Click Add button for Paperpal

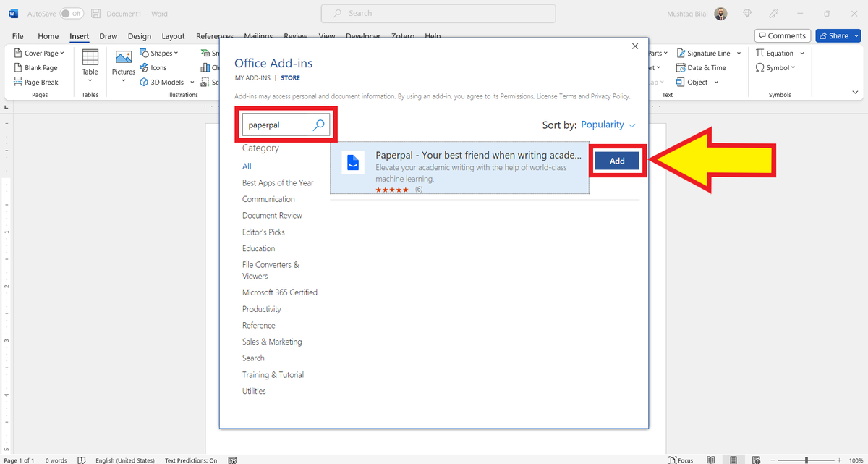coord(617,161)
